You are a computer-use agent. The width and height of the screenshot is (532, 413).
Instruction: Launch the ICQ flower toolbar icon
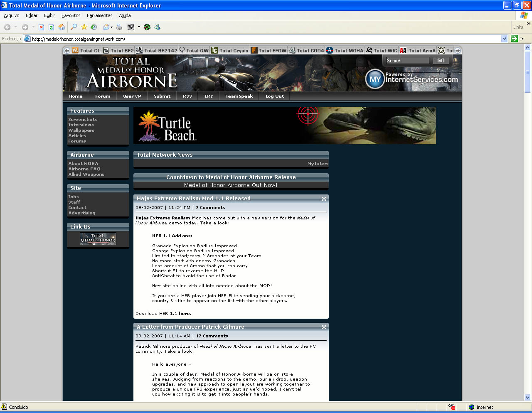(147, 27)
